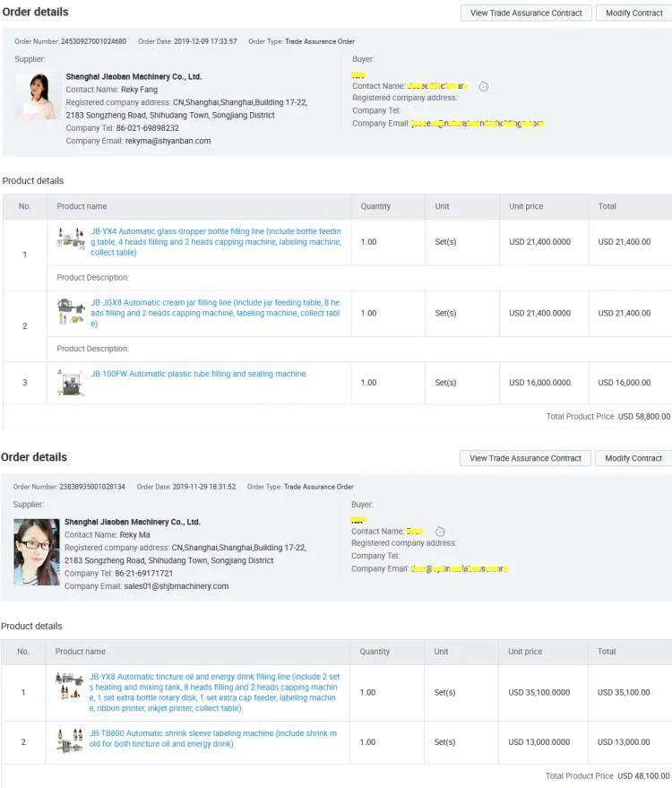The width and height of the screenshot is (672, 788).
Task: Click company tel 86-021-69898232
Action: click(147, 128)
